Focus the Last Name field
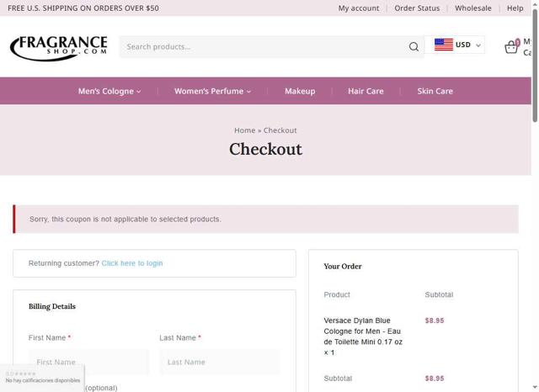Screen dimensions: 539x392 tap(220, 362)
